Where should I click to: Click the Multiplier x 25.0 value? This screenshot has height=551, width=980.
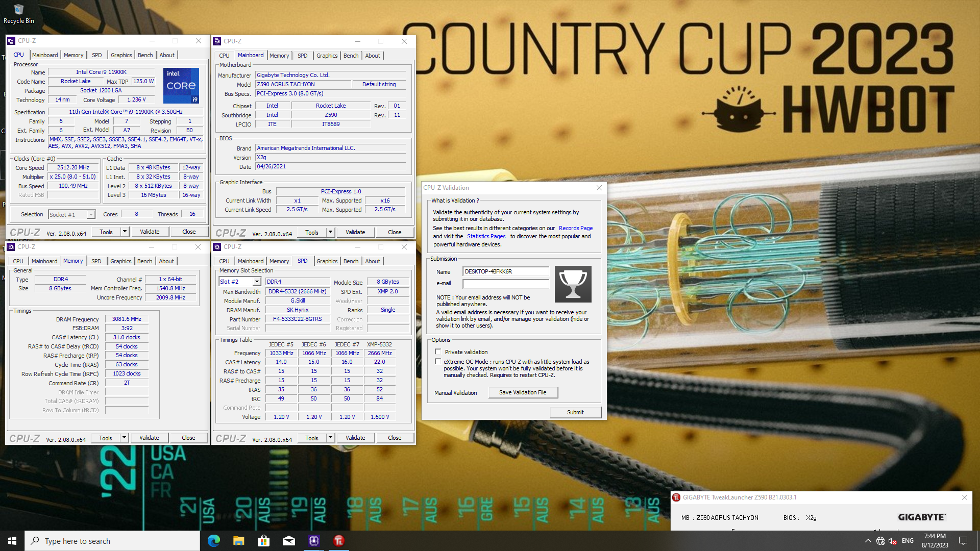tap(73, 177)
